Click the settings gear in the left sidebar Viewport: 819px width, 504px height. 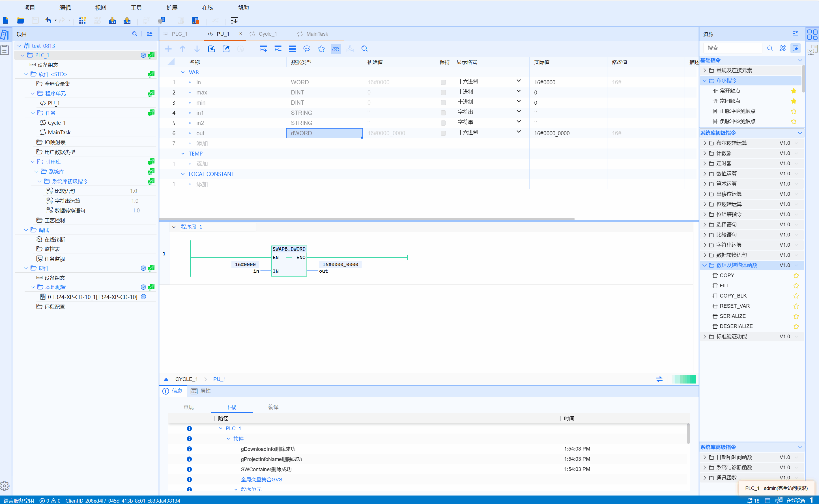[5, 486]
